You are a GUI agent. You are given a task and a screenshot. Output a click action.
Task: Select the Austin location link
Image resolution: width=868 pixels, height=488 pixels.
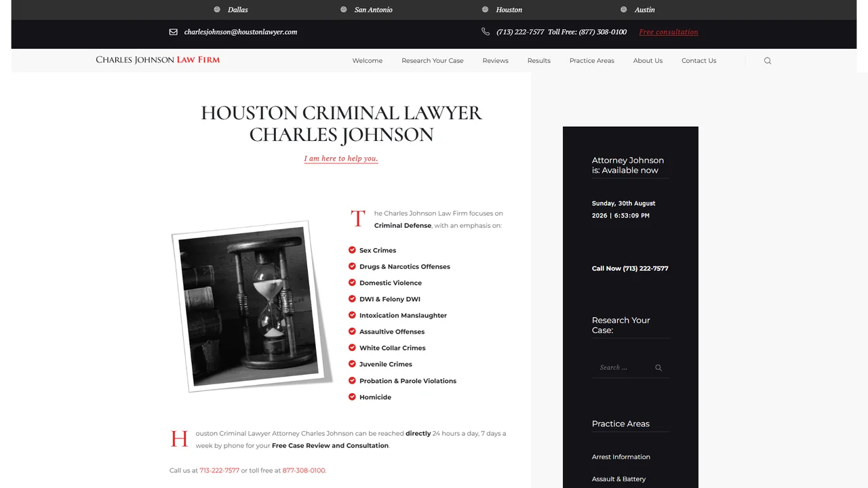pos(645,9)
